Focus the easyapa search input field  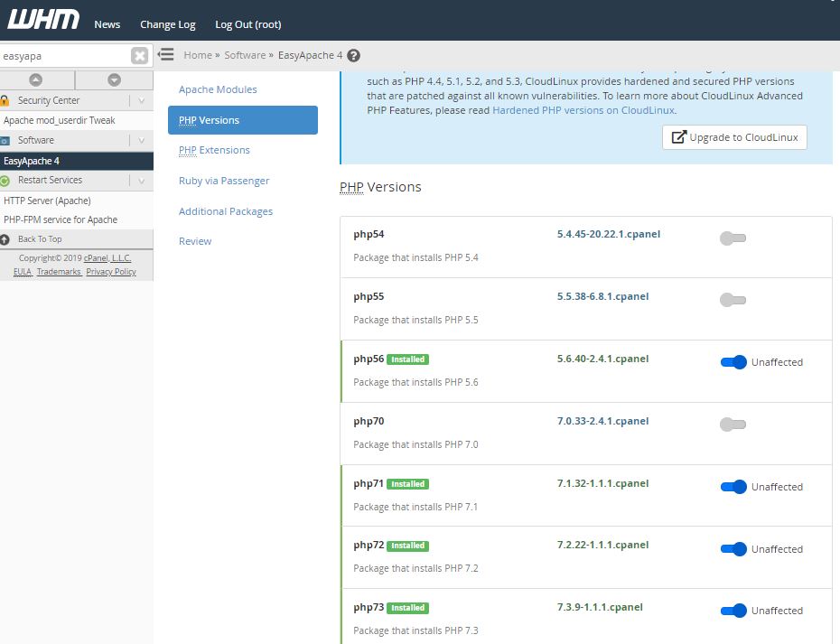(x=64, y=56)
